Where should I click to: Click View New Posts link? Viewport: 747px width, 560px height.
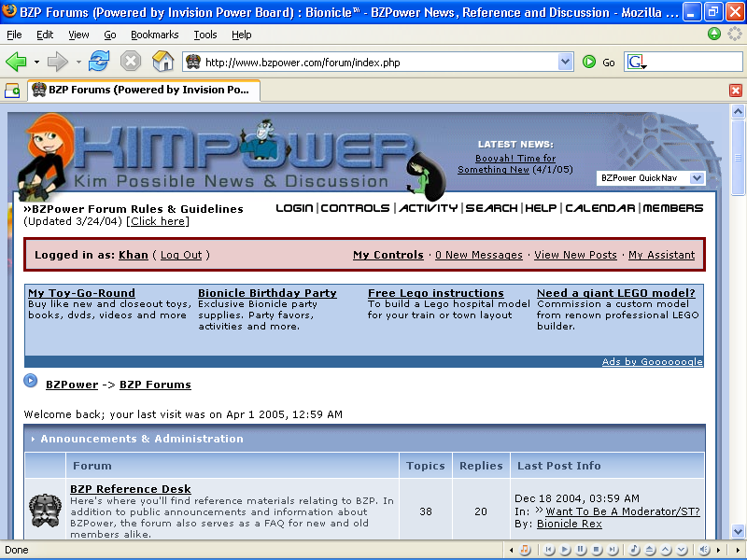pos(575,255)
